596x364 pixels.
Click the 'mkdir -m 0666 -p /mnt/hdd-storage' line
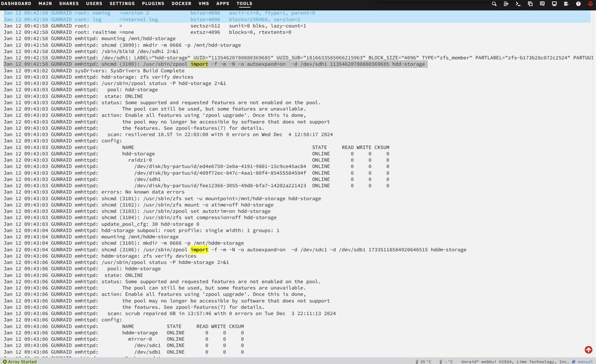point(122,45)
